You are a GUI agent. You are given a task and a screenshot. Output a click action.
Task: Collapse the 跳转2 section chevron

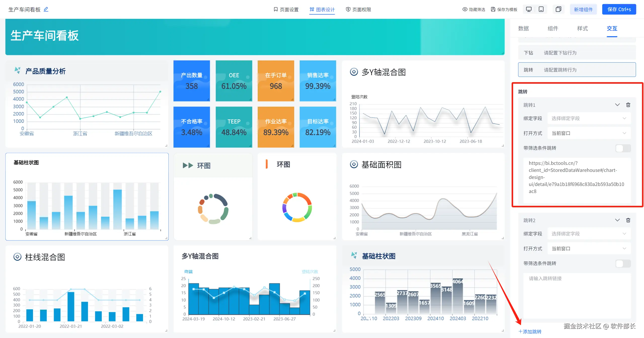(617, 220)
